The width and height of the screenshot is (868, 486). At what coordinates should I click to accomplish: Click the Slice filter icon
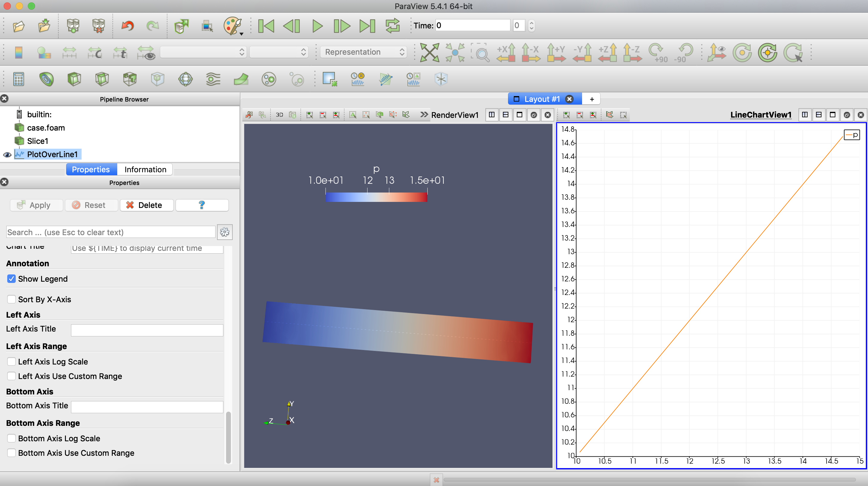[x=102, y=79]
